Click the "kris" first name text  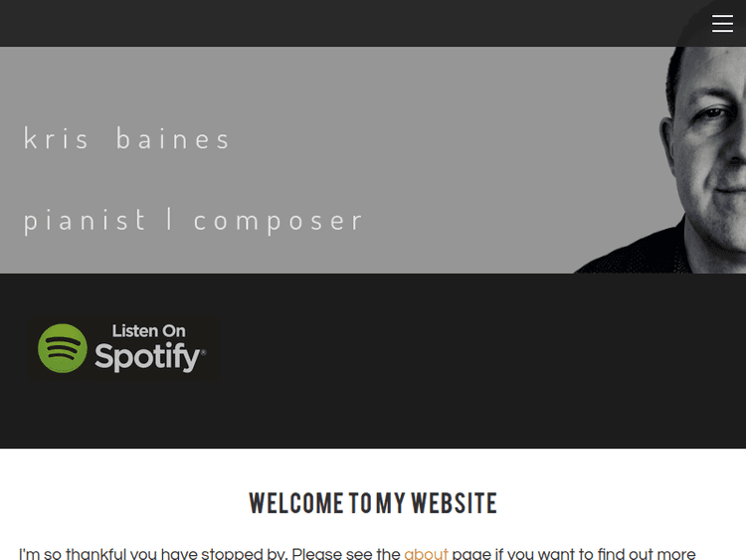(x=56, y=139)
